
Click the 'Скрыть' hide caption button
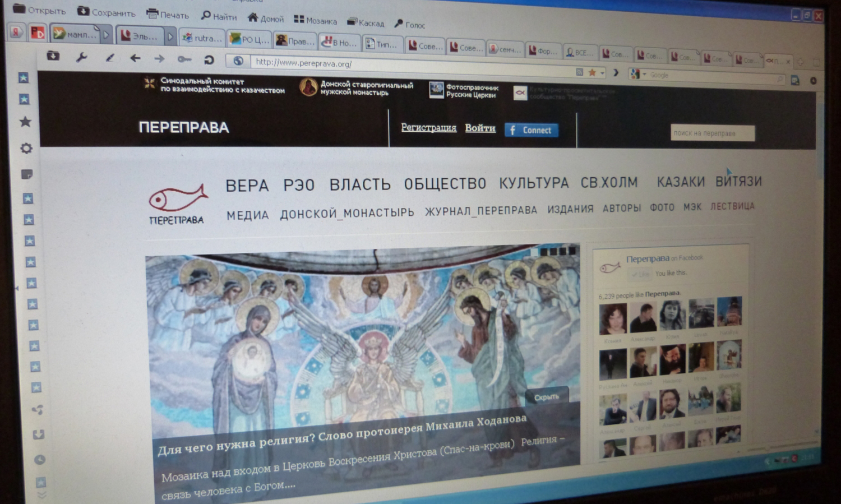(547, 396)
